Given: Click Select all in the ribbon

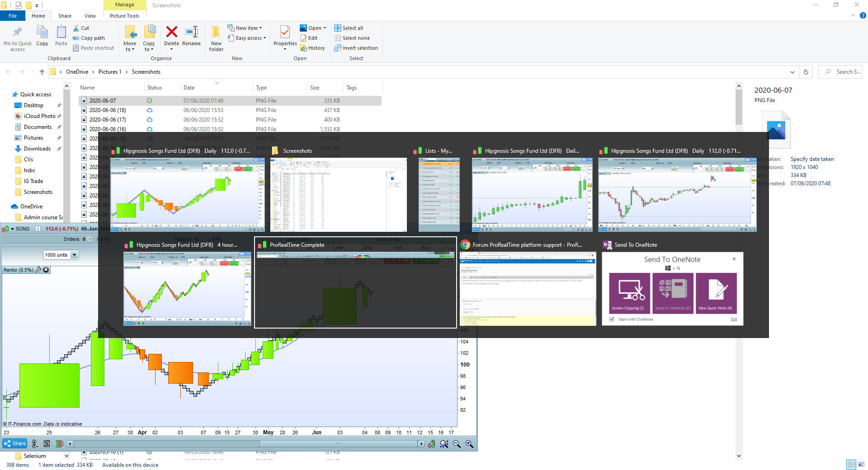Looking at the screenshot, I should [x=349, y=28].
